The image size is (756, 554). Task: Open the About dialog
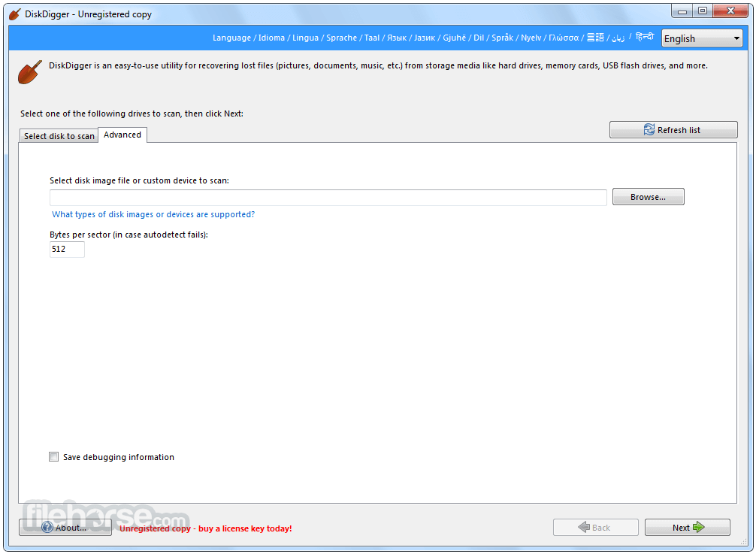click(65, 527)
